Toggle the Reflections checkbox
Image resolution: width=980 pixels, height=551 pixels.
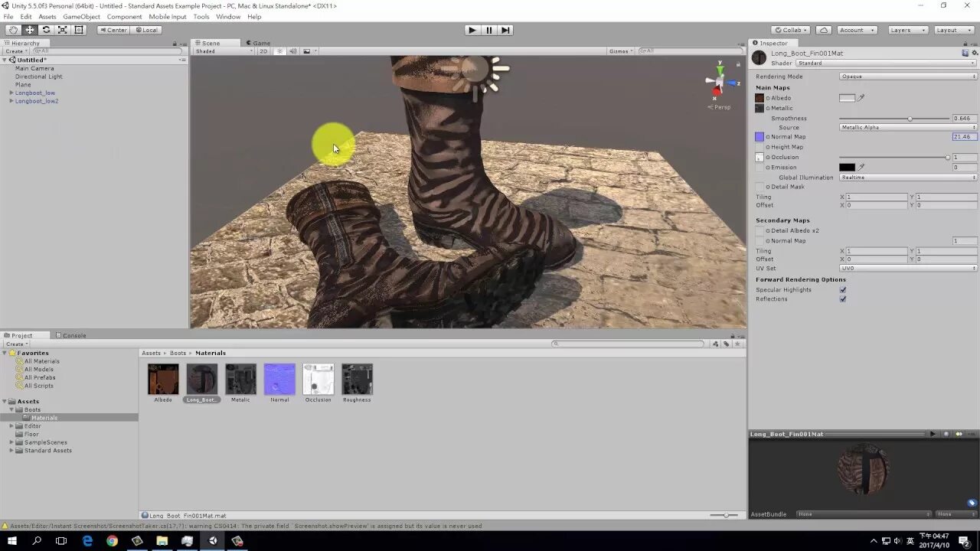[x=843, y=299]
